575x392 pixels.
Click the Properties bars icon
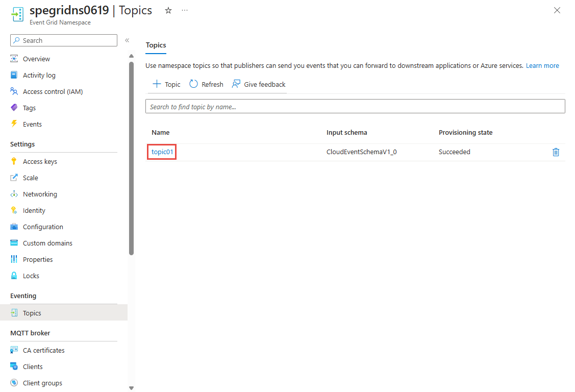point(14,259)
